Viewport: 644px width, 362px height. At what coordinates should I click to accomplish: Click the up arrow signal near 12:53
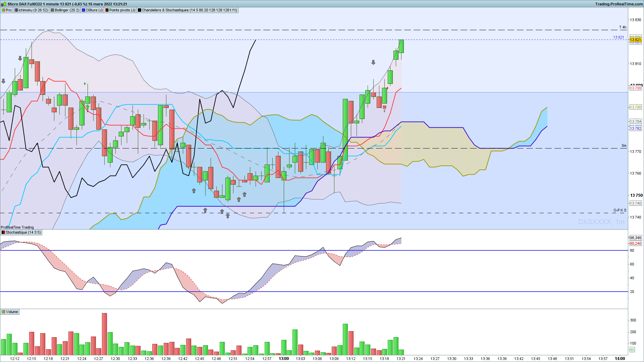click(245, 194)
